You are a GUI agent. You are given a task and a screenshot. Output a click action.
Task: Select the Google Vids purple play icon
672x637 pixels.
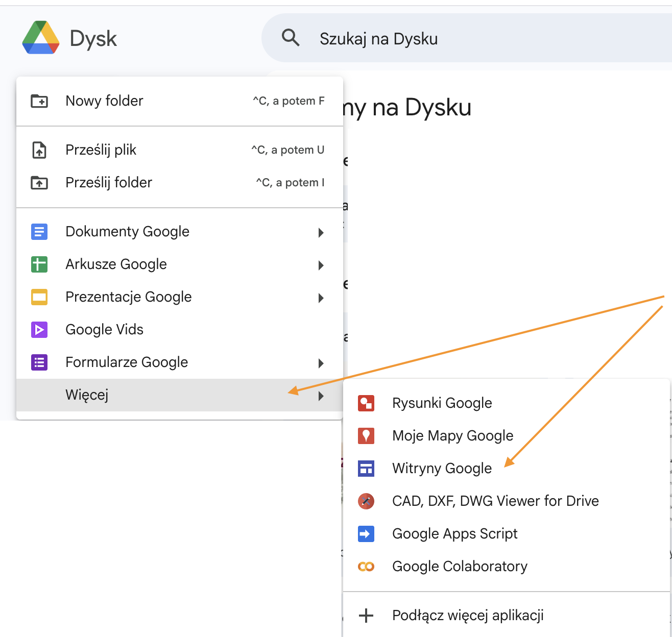pyautogui.click(x=39, y=330)
